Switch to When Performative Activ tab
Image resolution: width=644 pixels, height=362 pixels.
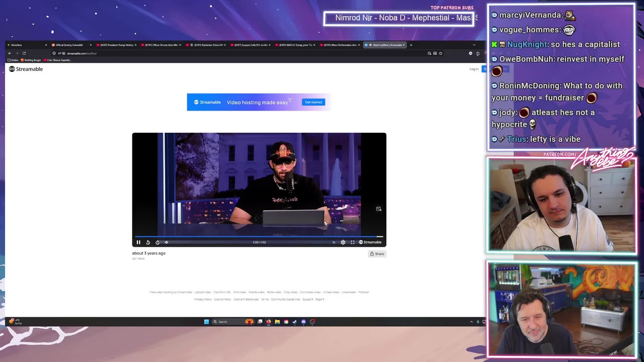pos(341,45)
